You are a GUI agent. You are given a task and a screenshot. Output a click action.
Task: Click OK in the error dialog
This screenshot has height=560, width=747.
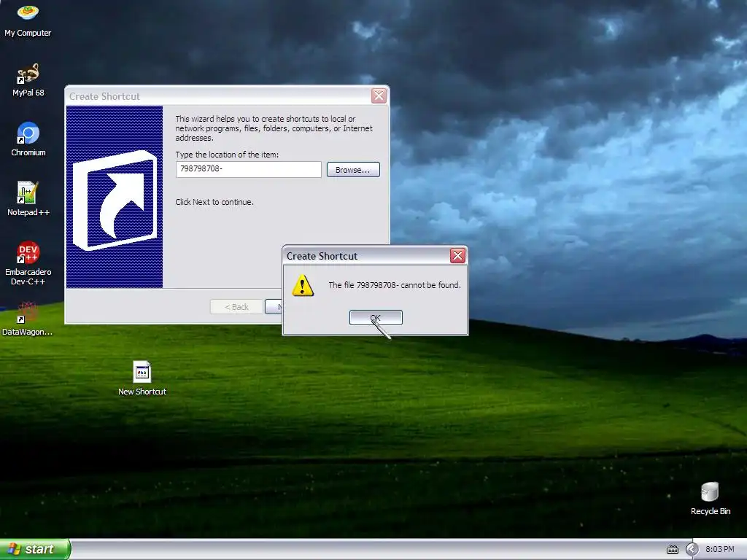(x=376, y=318)
